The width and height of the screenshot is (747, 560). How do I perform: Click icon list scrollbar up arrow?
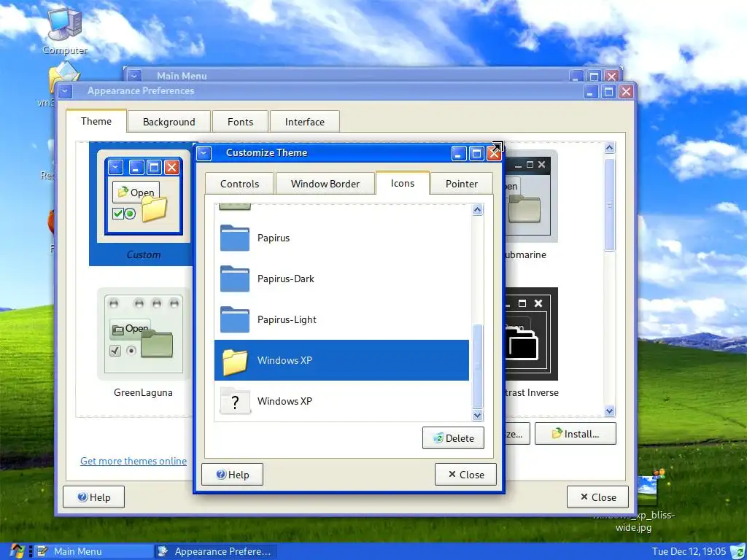pyautogui.click(x=477, y=209)
